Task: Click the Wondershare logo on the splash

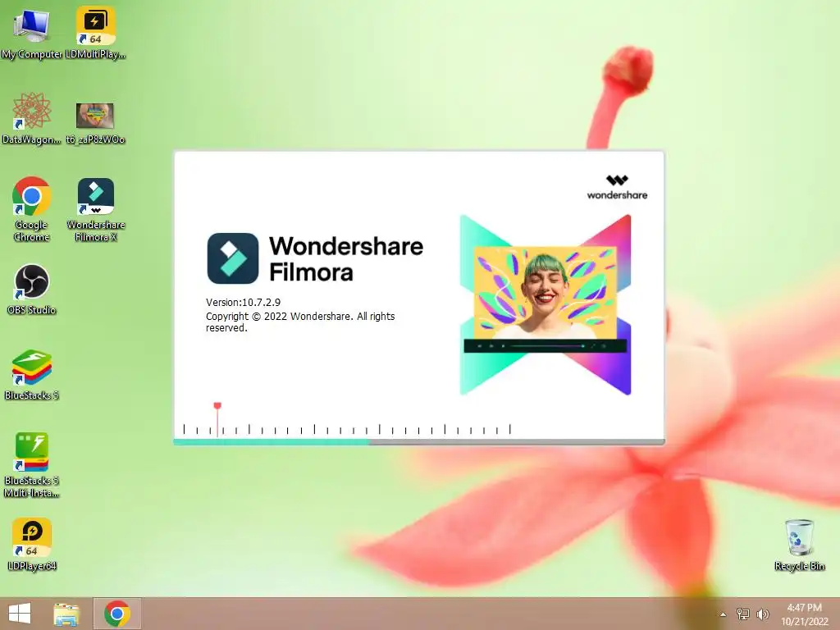Action: coord(617,188)
